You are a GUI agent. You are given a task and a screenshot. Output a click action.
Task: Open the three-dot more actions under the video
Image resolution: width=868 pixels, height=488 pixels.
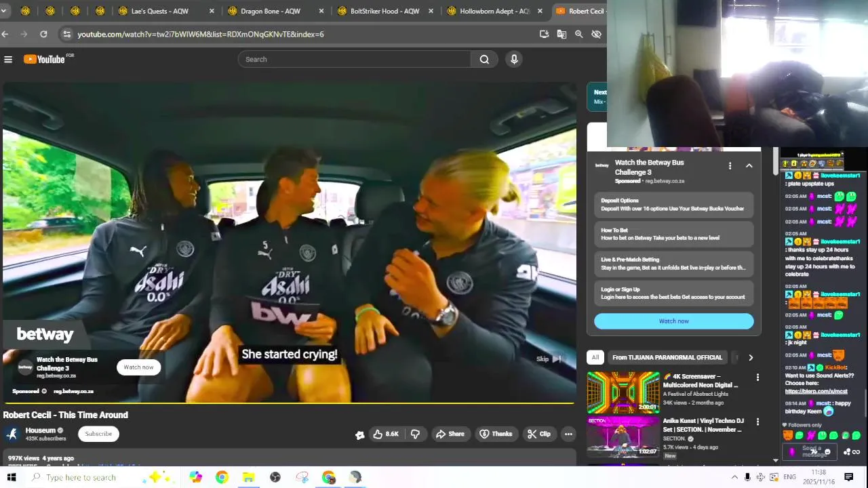coord(568,434)
